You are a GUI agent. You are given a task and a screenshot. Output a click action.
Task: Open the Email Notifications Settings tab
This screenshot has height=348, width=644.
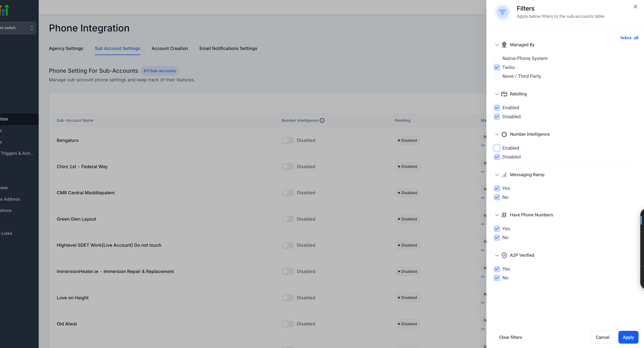coord(228,48)
